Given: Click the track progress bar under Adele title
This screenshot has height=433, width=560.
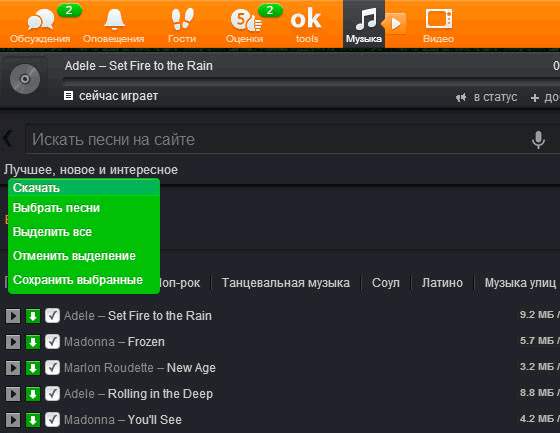Looking at the screenshot, I should click(311, 81).
